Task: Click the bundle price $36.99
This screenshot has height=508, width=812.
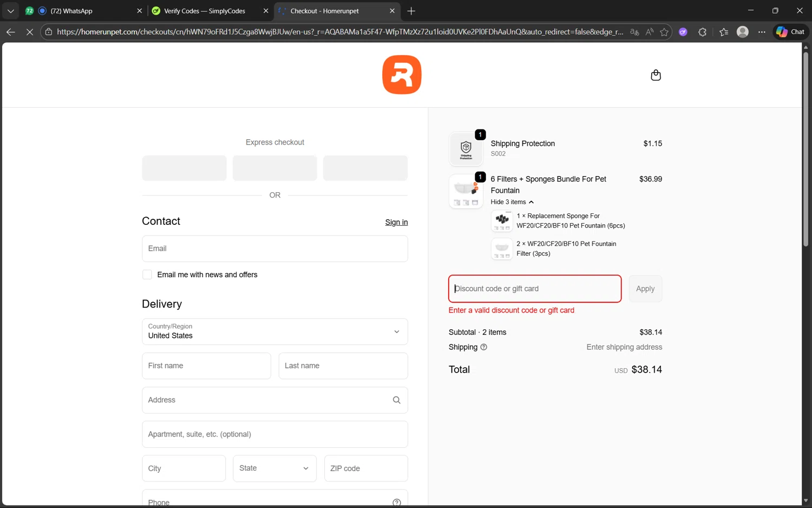Action: pos(651,179)
